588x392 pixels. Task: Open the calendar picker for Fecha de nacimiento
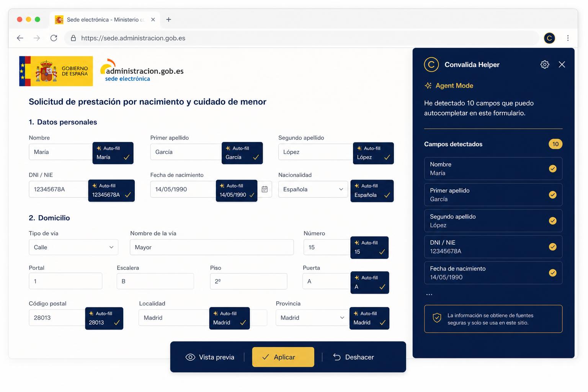coord(265,189)
